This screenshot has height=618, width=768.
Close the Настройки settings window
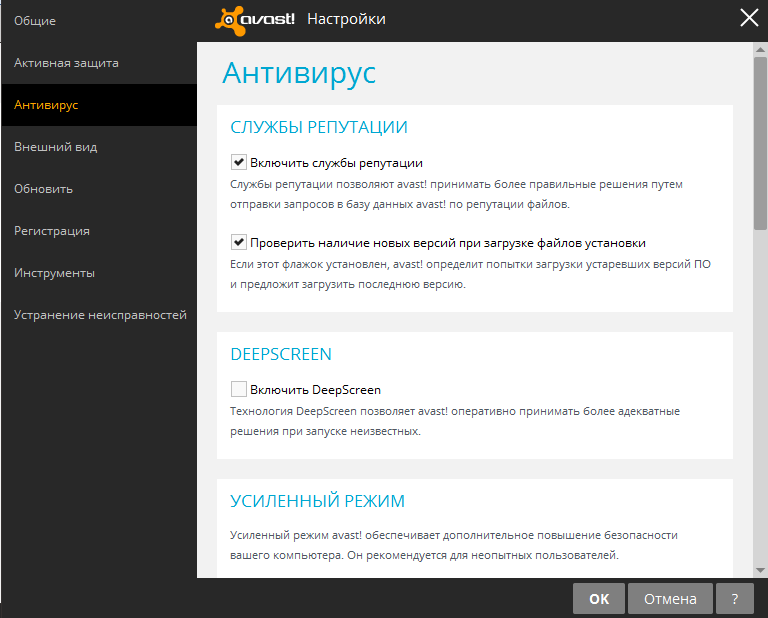coord(749,18)
